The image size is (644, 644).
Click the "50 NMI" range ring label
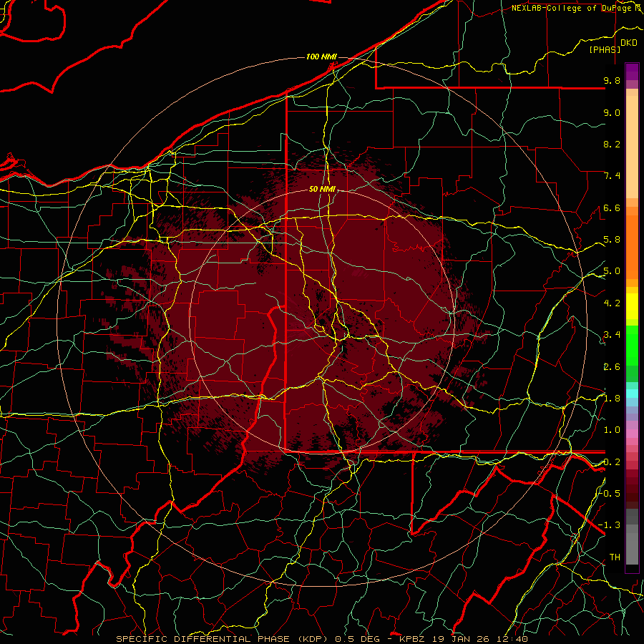[323, 190]
